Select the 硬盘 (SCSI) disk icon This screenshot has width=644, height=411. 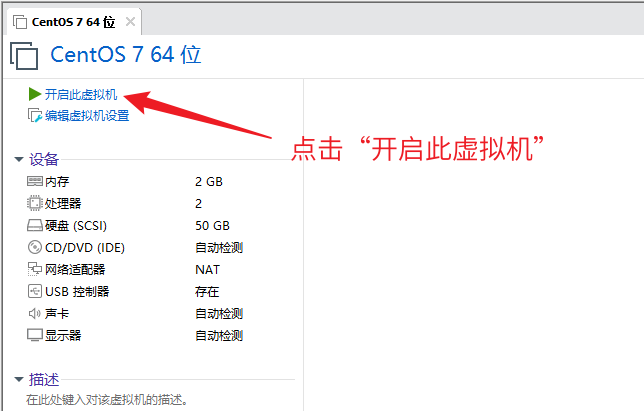pyautogui.click(x=35, y=225)
